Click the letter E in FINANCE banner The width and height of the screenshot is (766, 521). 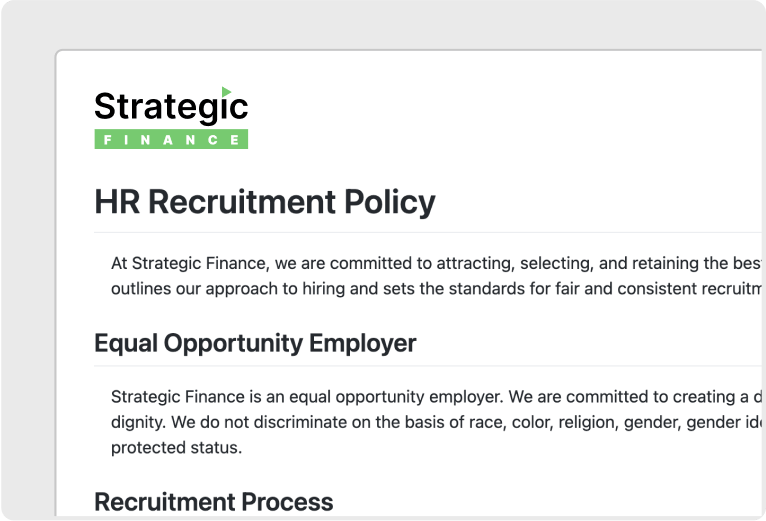234,140
